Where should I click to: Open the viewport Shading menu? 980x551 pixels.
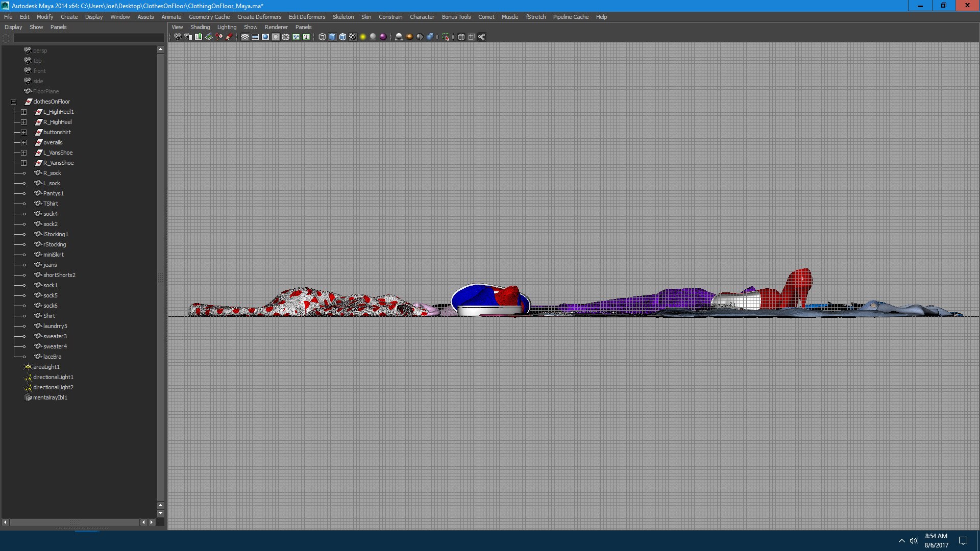[200, 27]
